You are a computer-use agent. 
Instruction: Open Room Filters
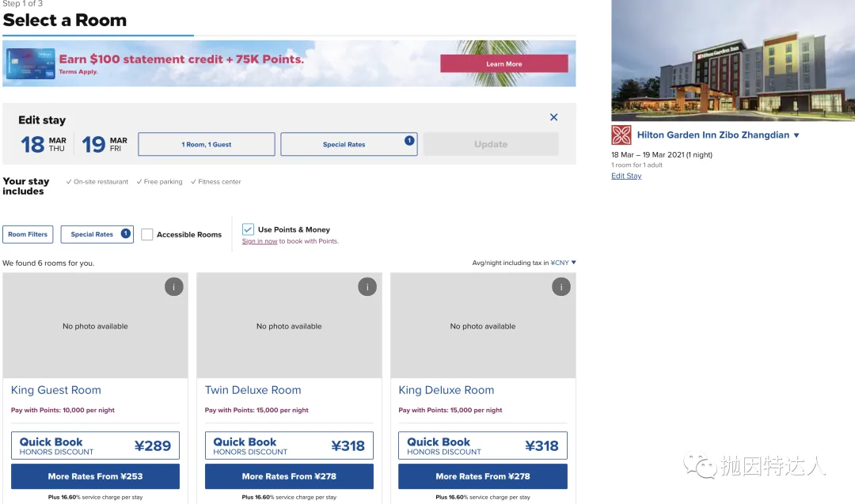pos(28,234)
